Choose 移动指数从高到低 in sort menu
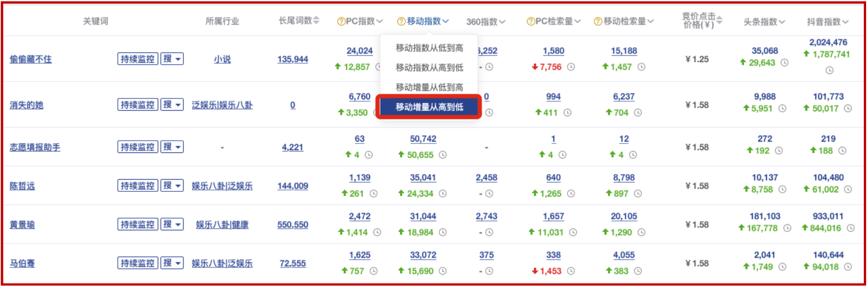 pyautogui.click(x=429, y=68)
